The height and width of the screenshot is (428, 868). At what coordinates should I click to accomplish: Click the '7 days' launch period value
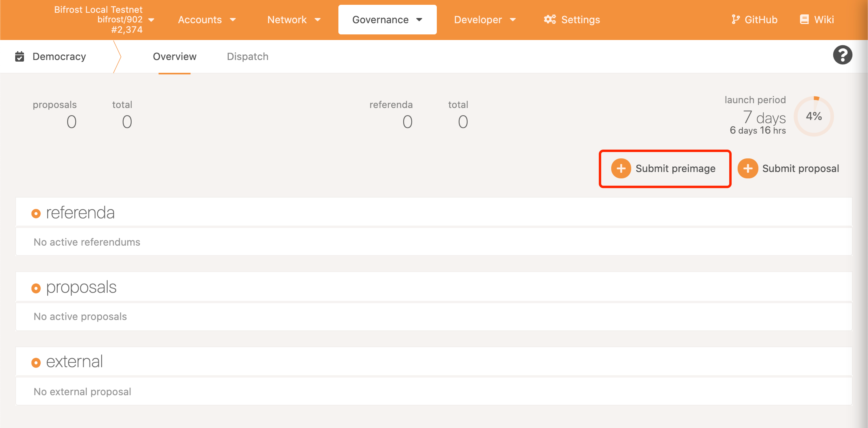click(764, 117)
